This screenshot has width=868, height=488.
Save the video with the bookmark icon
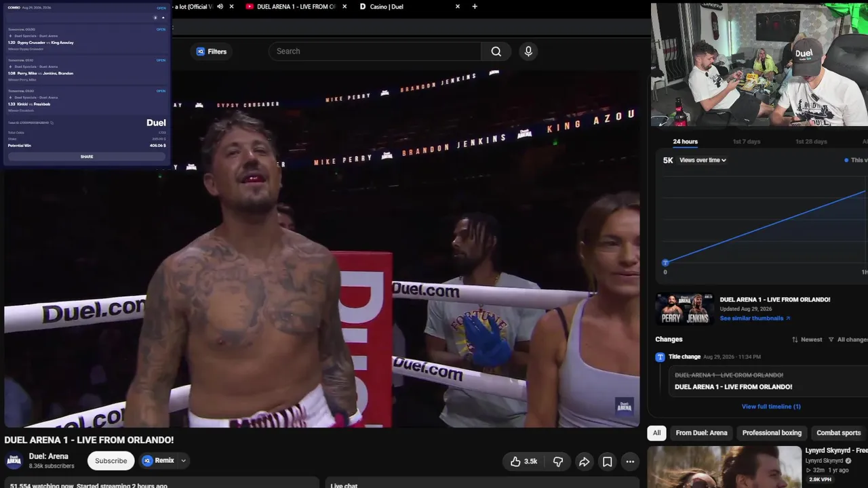click(x=608, y=462)
